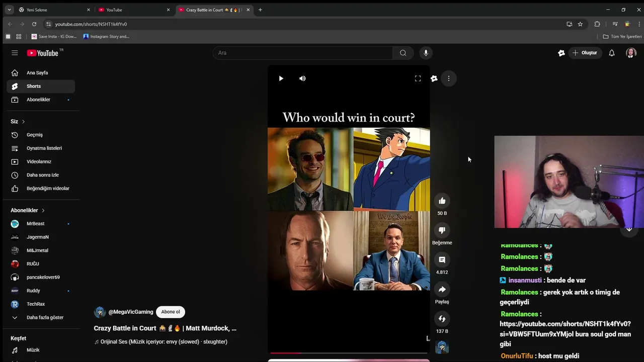The width and height of the screenshot is (644, 362).
Task: Open the JagermaN channel subscription
Action: [41, 237]
